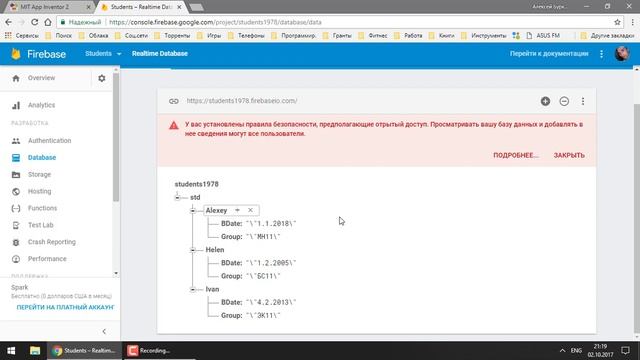Click the Firebase logo icon
Image resolution: width=640 pixels, height=360 pixels.
point(16,54)
